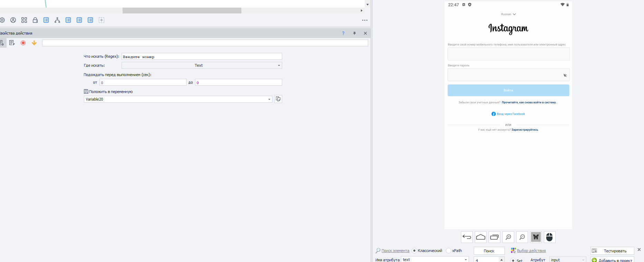Zoom in on the emulator screen
Screen dimensions: 644x262
508,237
